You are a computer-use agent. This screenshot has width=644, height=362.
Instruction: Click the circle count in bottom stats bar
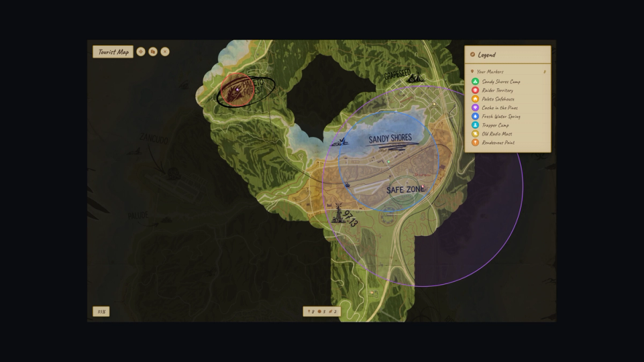click(x=321, y=312)
